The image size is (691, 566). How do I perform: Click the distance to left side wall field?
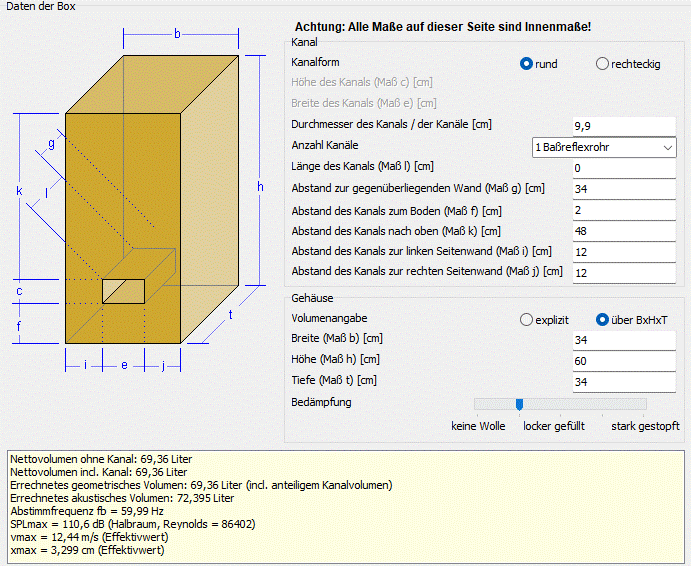coord(623,252)
